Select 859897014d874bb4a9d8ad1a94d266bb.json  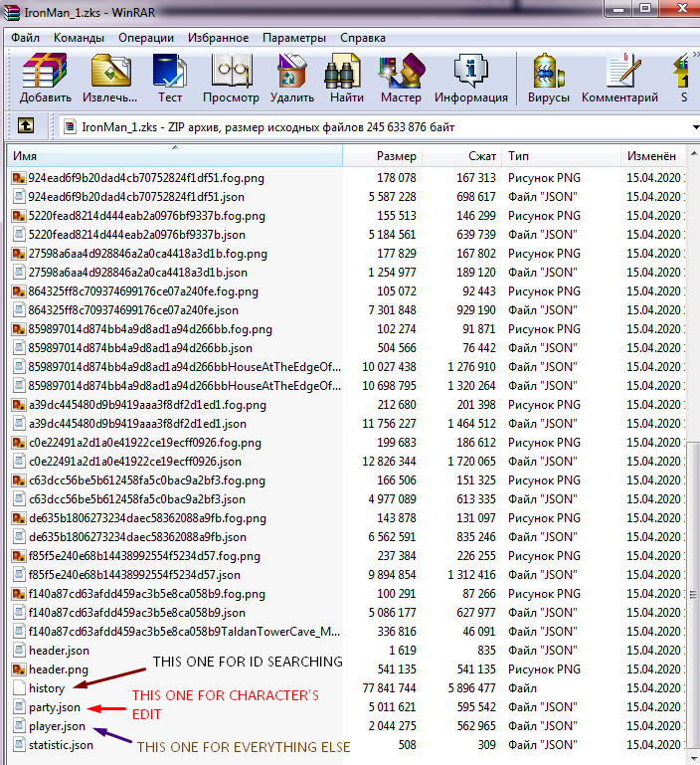coord(140,348)
